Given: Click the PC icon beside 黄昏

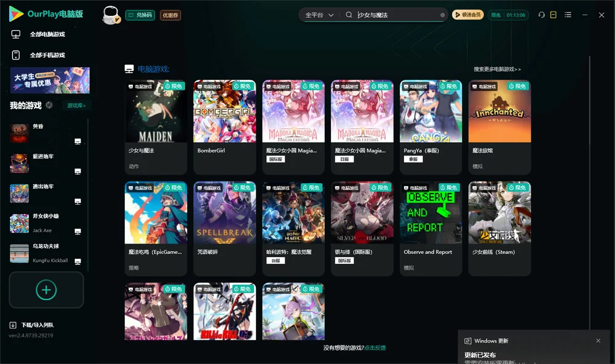Looking at the screenshot, I should click(x=77, y=141).
